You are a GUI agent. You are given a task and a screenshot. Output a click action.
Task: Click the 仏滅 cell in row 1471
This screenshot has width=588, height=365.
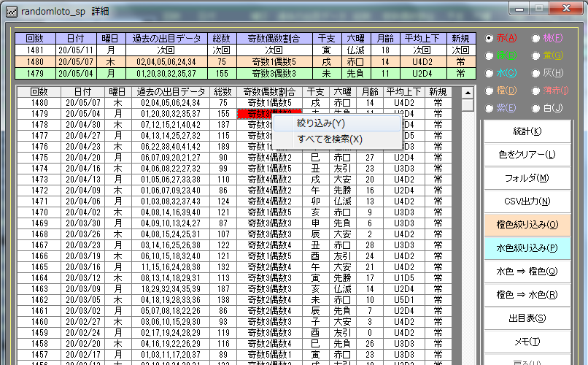point(342,201)
